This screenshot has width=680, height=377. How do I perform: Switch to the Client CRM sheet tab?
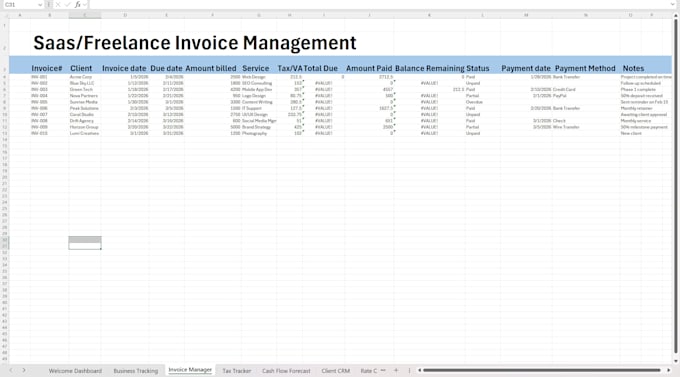tap(336, 371)
